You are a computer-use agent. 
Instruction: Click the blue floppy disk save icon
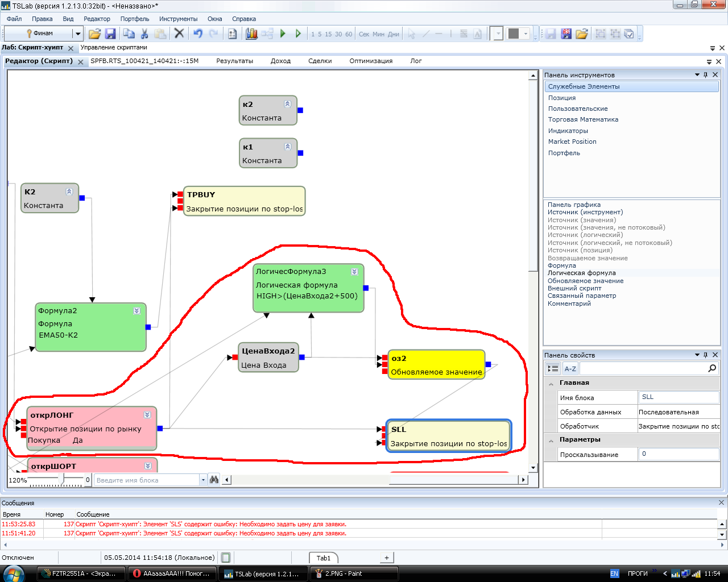pos(110,34)
